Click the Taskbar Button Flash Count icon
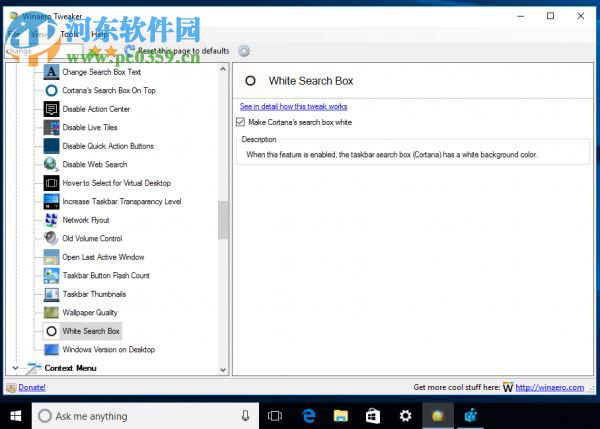The image size is (600, 429). tap(51, 275)
